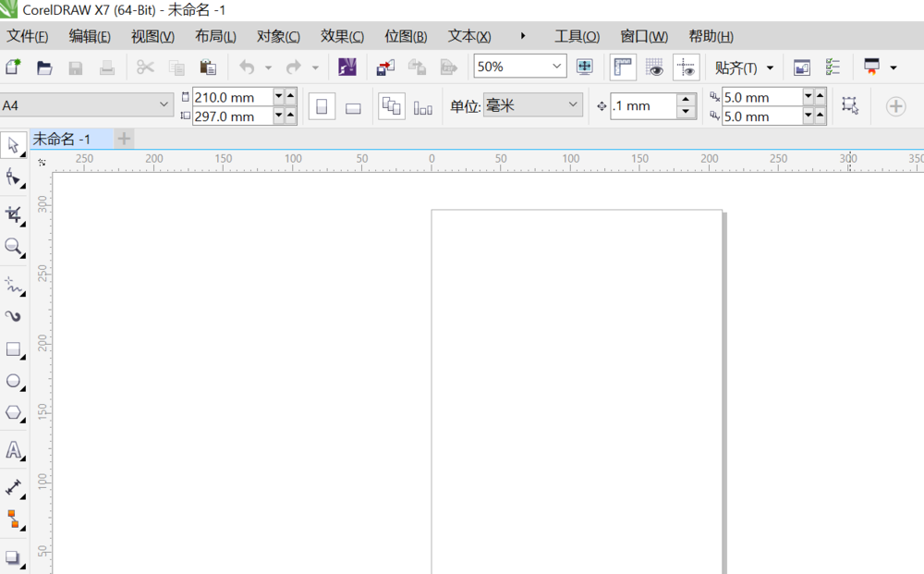Expand the Application launcher dropdown arrow
This screenshot has width=924, height=574.
[894, 67]
